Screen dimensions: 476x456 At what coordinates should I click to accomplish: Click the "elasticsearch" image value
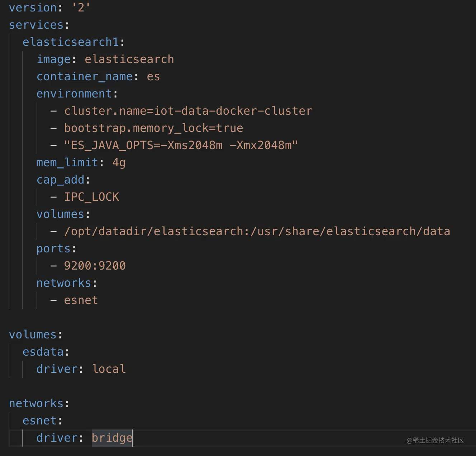pyautogui.click(x=129, y=59)
